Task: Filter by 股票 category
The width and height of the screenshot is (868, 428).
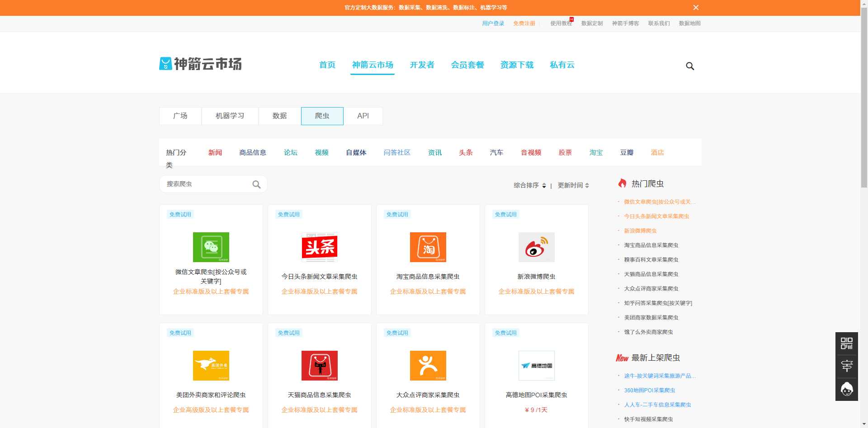Action: coord(565,153)
